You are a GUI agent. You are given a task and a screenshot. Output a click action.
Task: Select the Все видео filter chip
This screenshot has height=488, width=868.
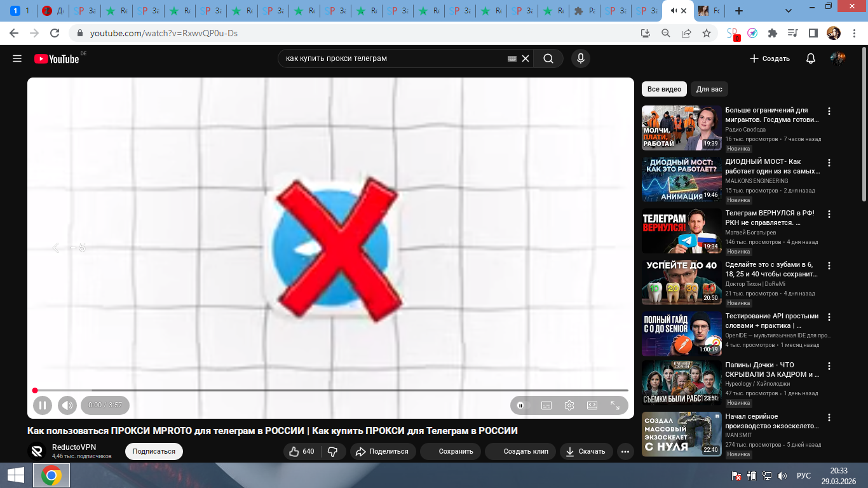(665, 89)
